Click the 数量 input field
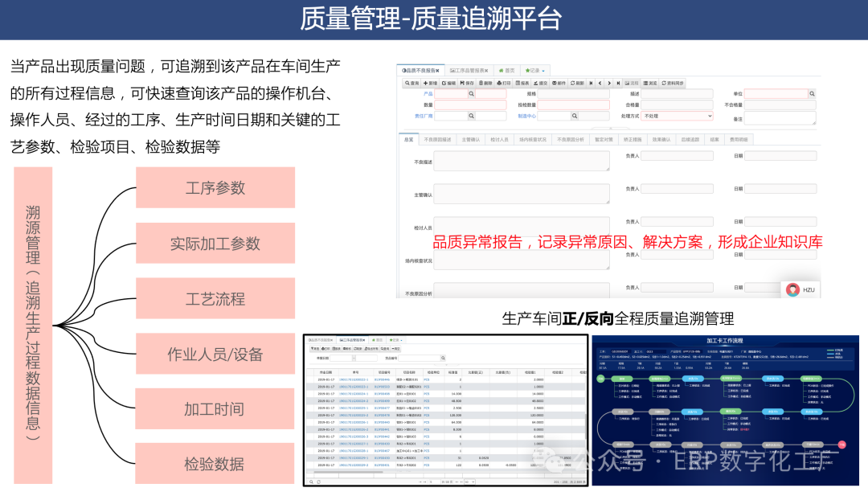This screenshot has width=868, height=496. point(470,105)
